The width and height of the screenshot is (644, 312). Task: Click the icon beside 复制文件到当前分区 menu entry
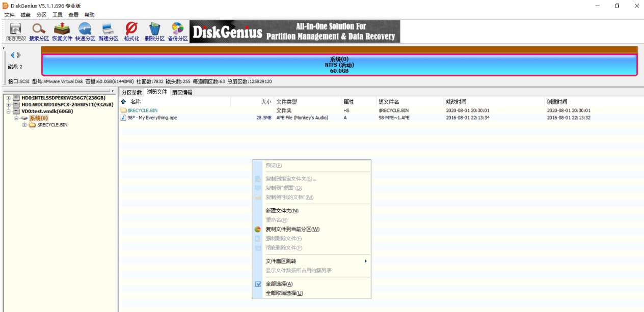click(258, 229)
